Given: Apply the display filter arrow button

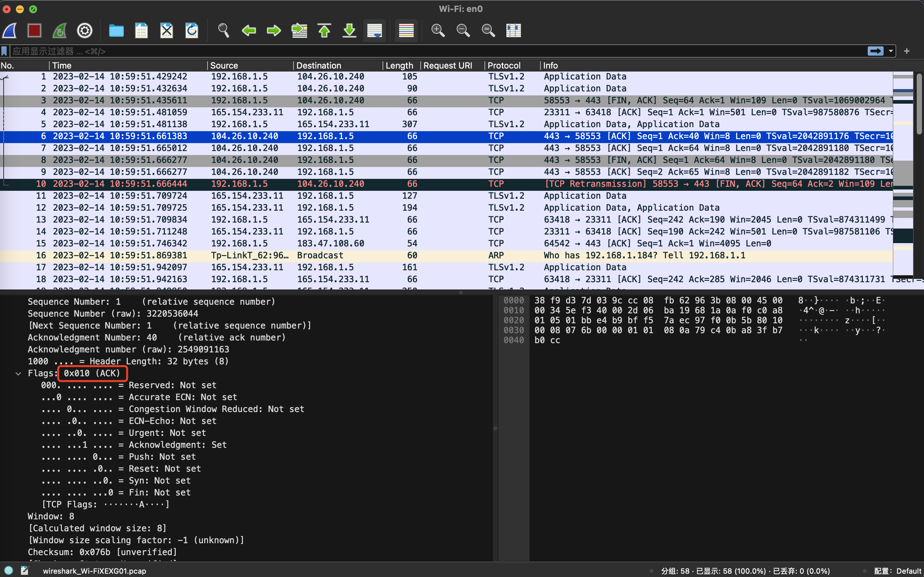Looking at the screenshot, I should click(x=876, y=51).
